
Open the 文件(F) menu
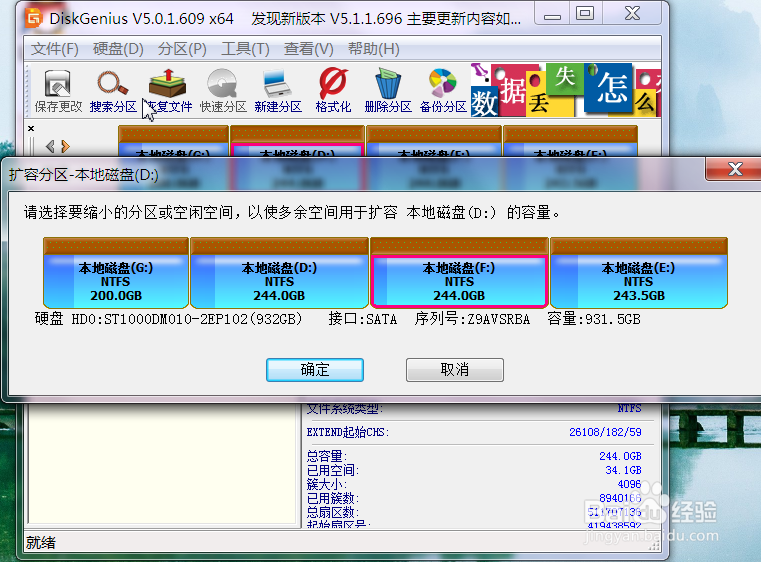pyautogui.click(x=54, y=49)
